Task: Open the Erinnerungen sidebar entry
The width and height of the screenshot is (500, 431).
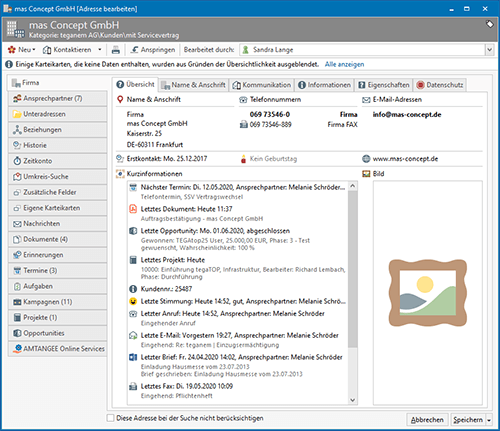Action: 57,255
